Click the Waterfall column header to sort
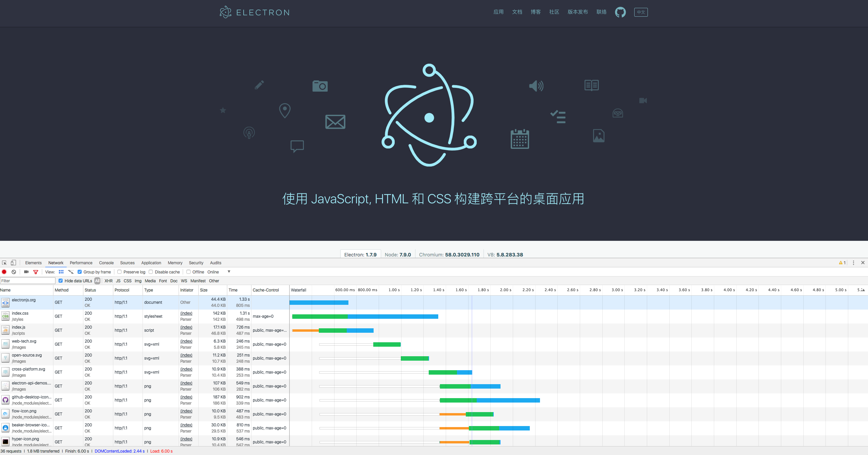The width and height of the screenshot is (868, 455). click(x=298, y=290)
